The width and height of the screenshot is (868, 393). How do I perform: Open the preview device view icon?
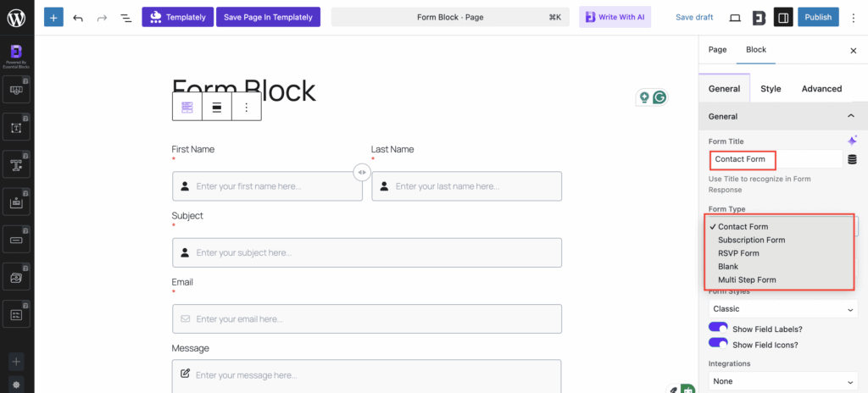point(735,17)
